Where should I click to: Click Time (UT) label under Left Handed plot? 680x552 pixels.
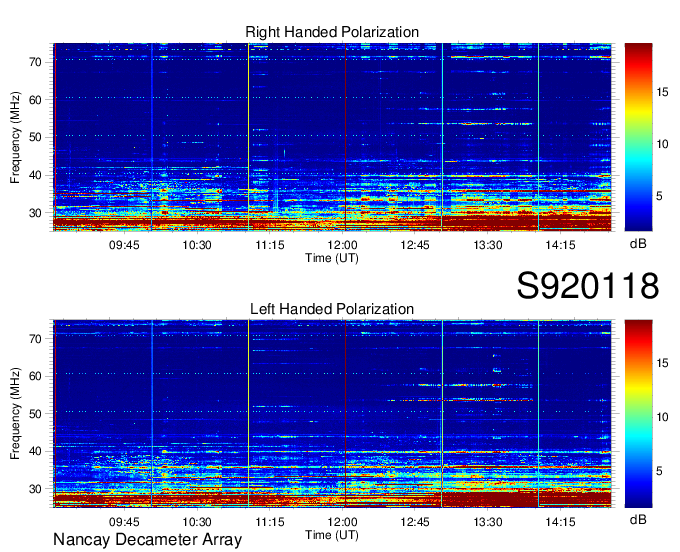pos(332,535)
